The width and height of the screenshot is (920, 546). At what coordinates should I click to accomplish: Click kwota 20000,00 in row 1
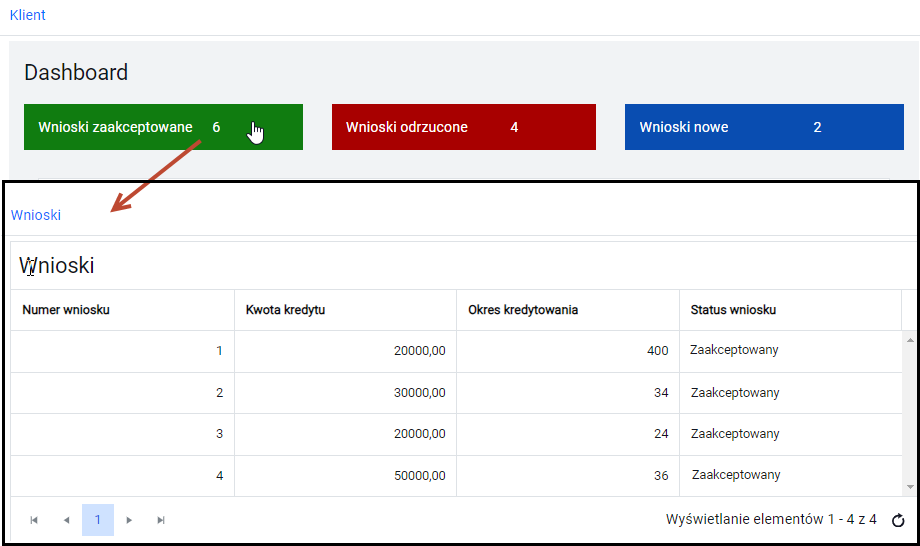346,351
